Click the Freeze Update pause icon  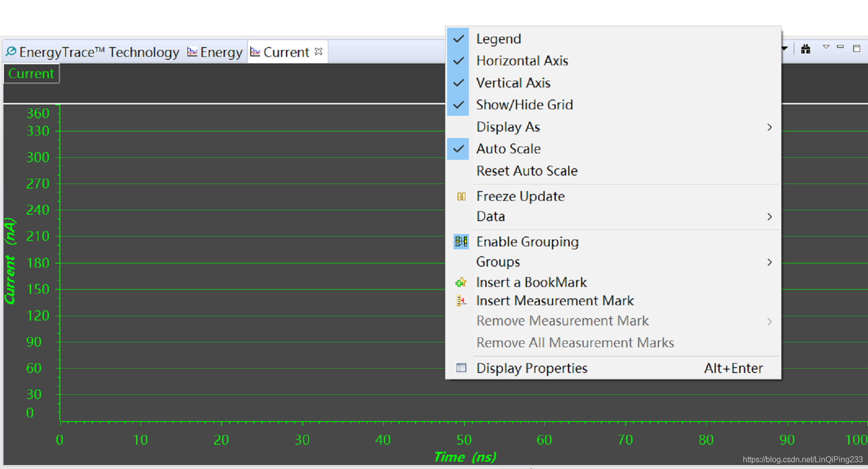[x=461, y=196]
